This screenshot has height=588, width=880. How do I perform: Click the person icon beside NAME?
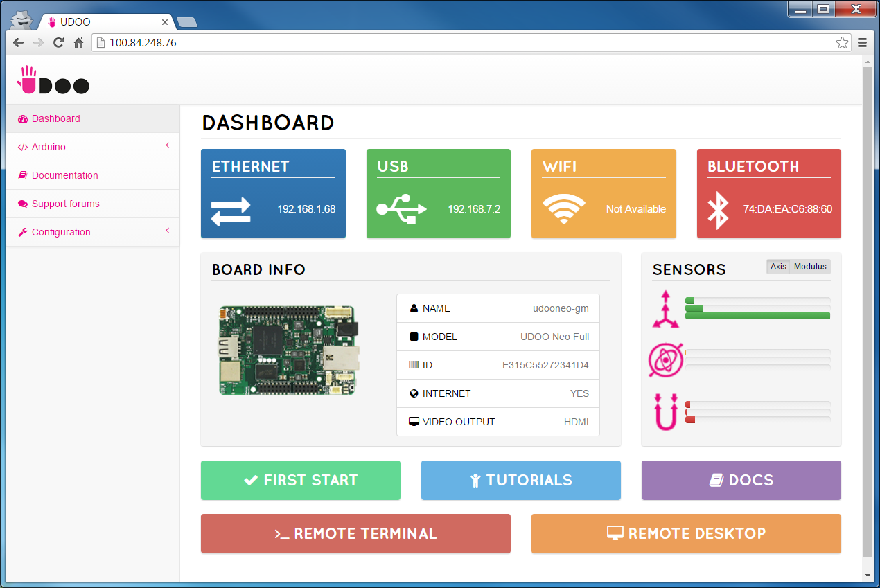414,308
